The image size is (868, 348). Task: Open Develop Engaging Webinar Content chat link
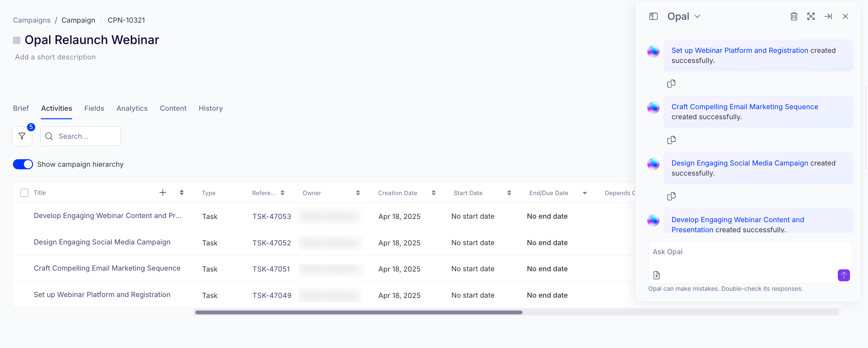738,224
